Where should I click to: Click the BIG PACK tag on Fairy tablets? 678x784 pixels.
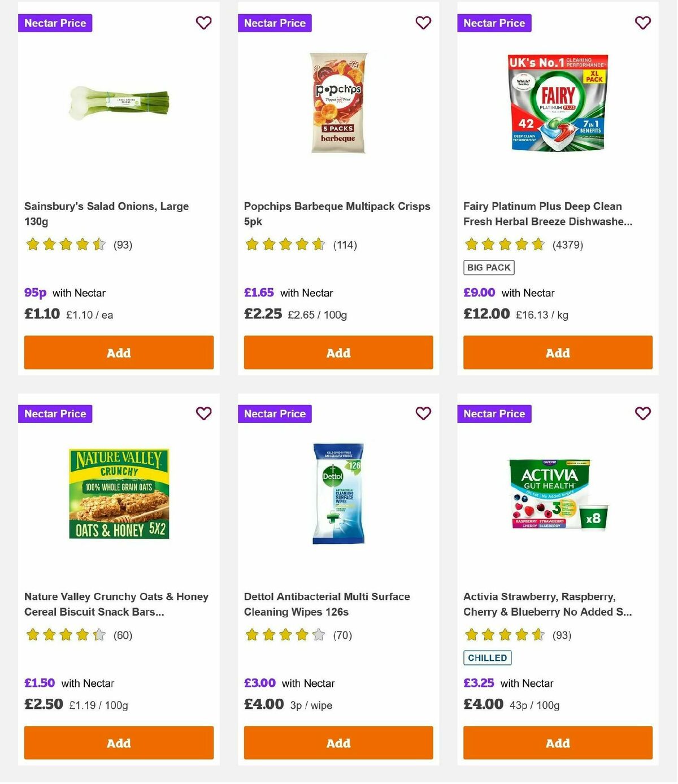coord(488,267)
